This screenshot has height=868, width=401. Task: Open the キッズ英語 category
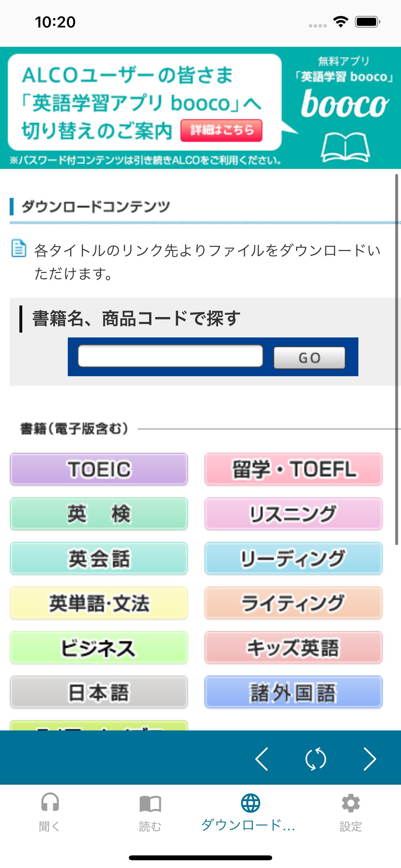pos(293,647)
